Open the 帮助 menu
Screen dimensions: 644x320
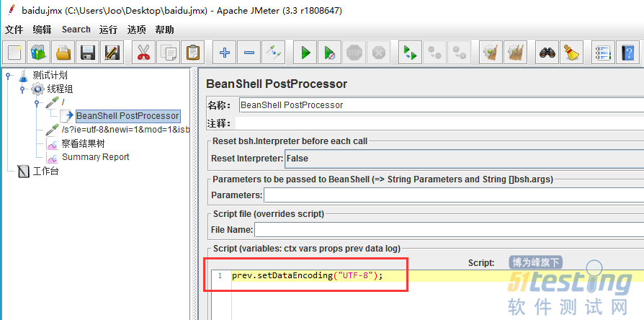[164, 30]
